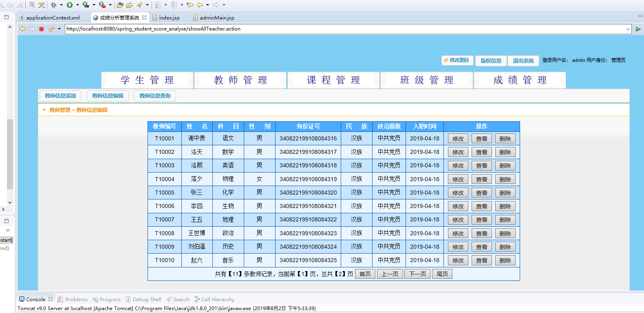Click the Open Type folder icon

120,5
